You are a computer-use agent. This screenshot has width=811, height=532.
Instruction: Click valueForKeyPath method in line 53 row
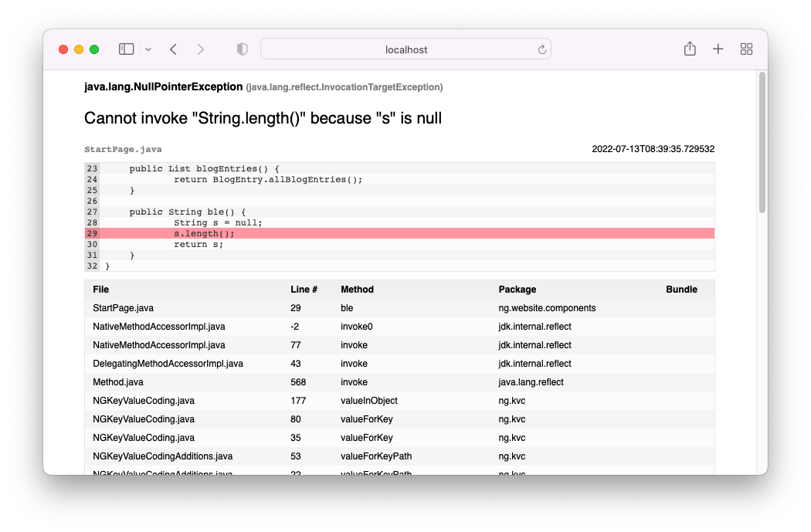pos(376,456)
